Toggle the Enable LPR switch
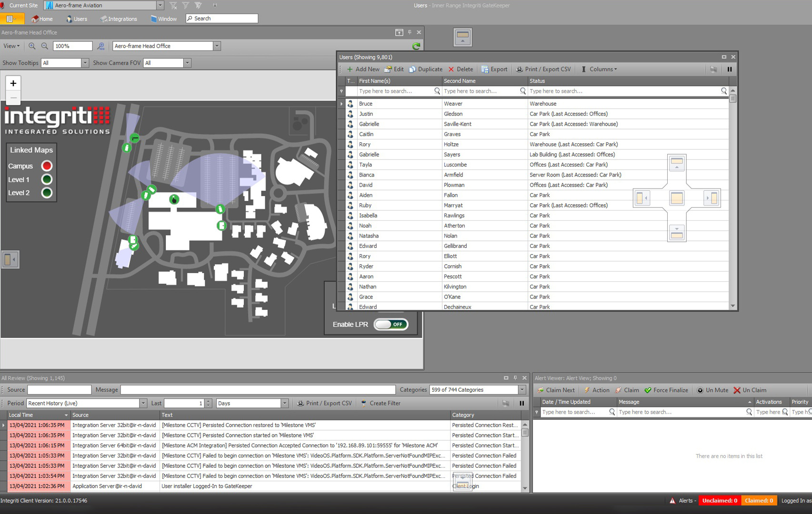 click(x=391, y=325)
